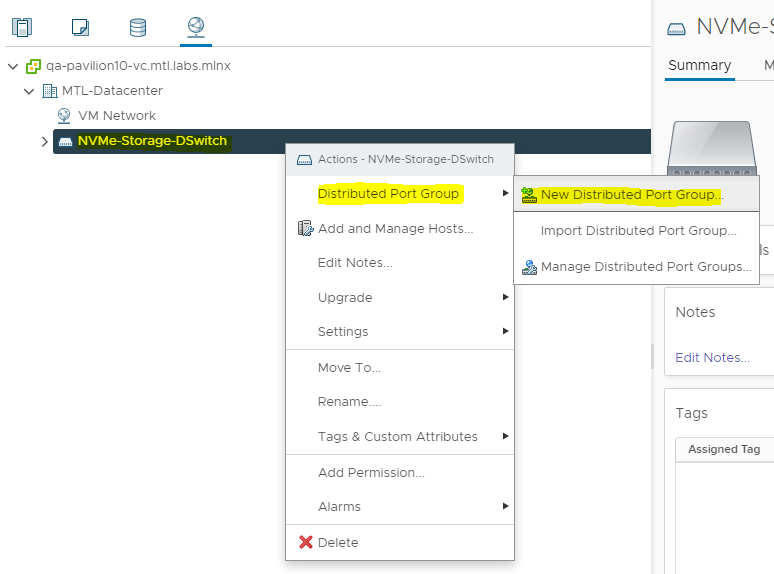Collapse the MTL-Datacenter tree node
Screen dimensions: 774x574
coord(29,91)
